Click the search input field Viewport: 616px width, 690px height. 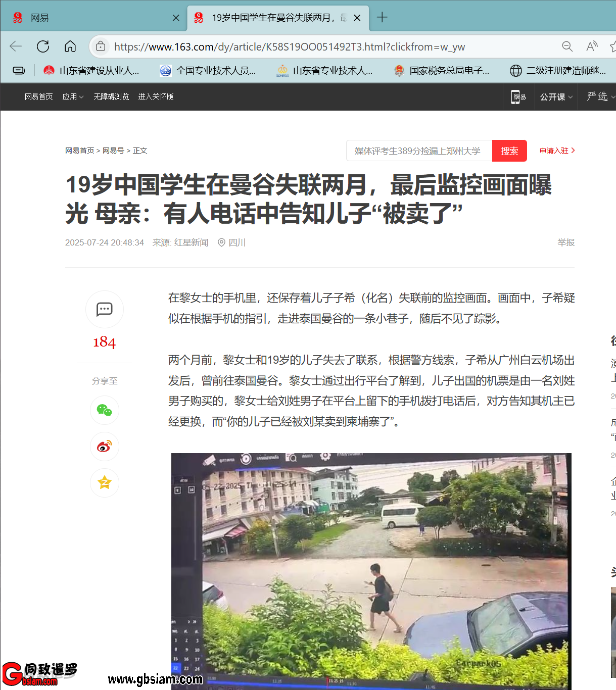(418, 151)
